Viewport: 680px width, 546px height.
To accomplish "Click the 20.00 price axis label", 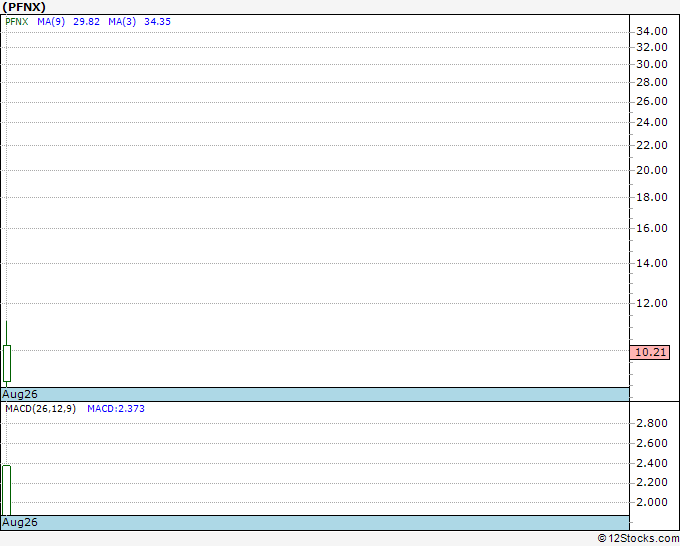I will [652, 170].
